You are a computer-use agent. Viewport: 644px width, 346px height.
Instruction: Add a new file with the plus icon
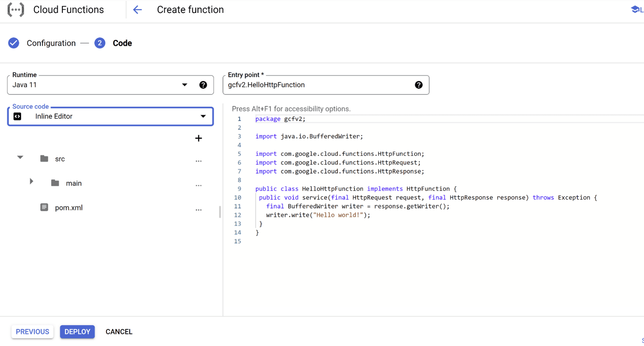[199, 138]
